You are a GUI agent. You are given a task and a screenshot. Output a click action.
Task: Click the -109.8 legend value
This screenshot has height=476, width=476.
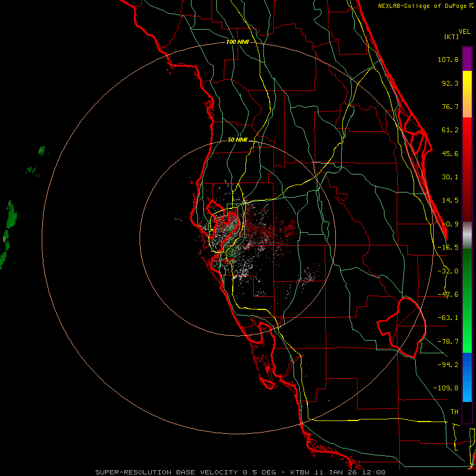(446, 388)
